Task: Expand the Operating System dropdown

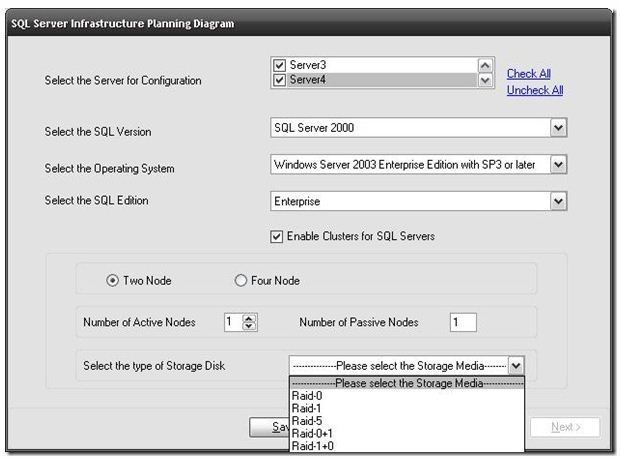Action: pyautogui.click(x=558, y=165)
